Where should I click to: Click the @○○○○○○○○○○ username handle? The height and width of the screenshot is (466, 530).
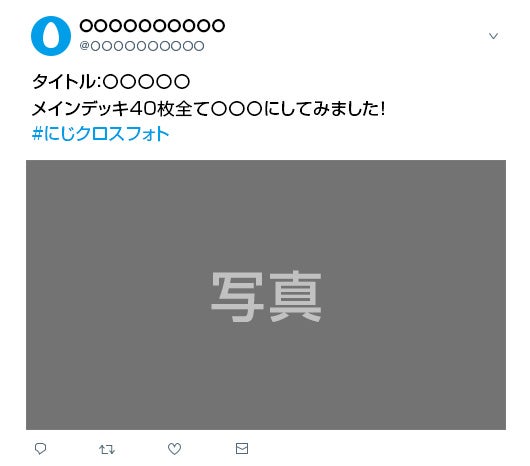pyautogui.click(x=142, y=46)
